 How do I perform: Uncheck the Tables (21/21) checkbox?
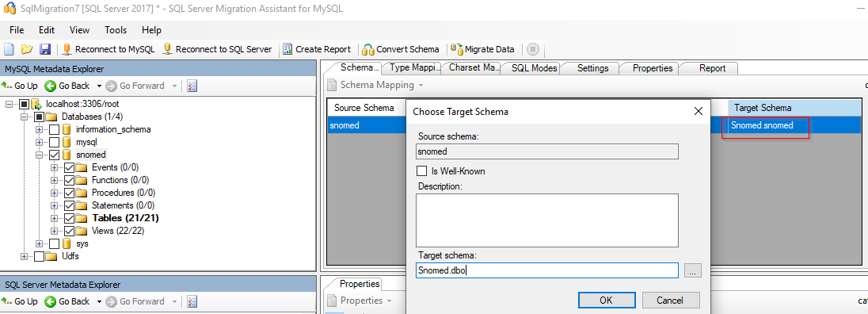[x=69, y=218]
